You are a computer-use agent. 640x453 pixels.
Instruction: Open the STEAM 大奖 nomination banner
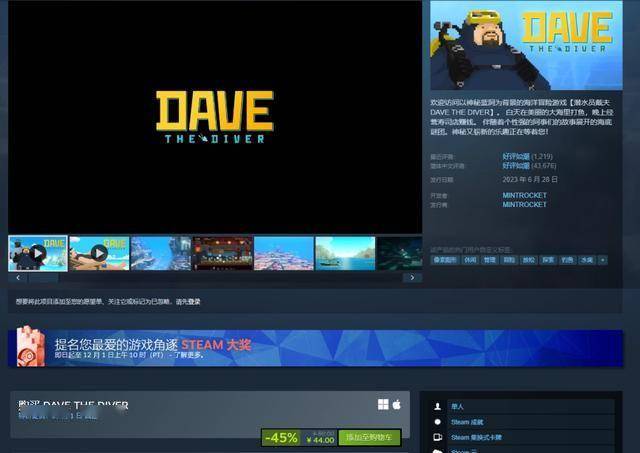pos(320,348)
